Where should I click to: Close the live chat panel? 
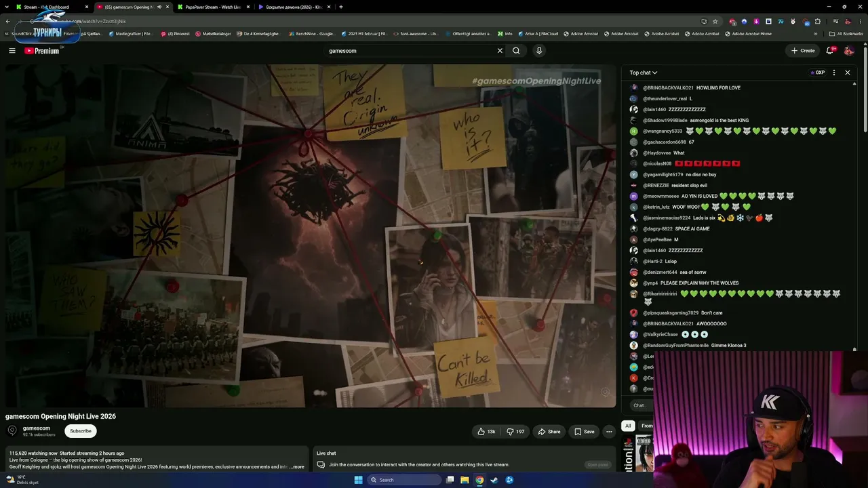point(847,73)
